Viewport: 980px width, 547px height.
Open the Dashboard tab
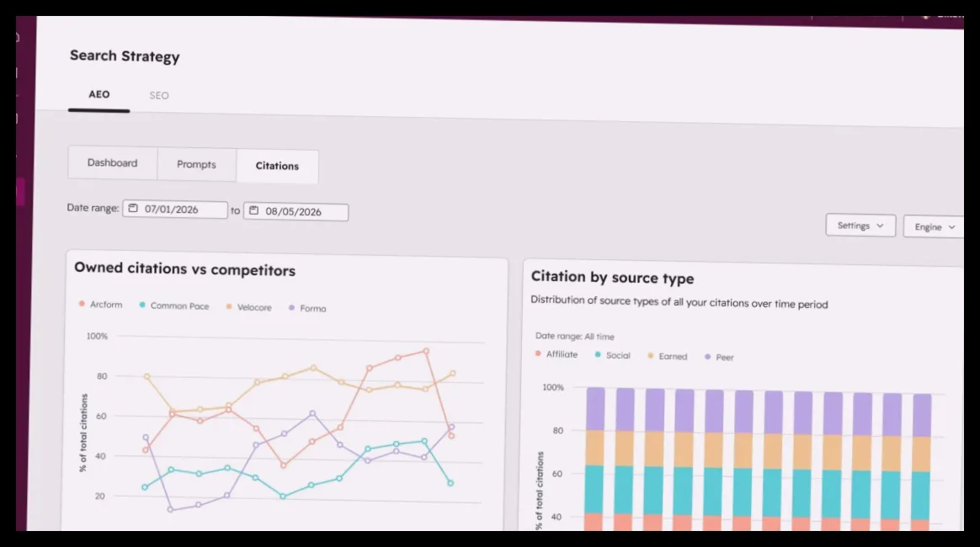(113, 163)
